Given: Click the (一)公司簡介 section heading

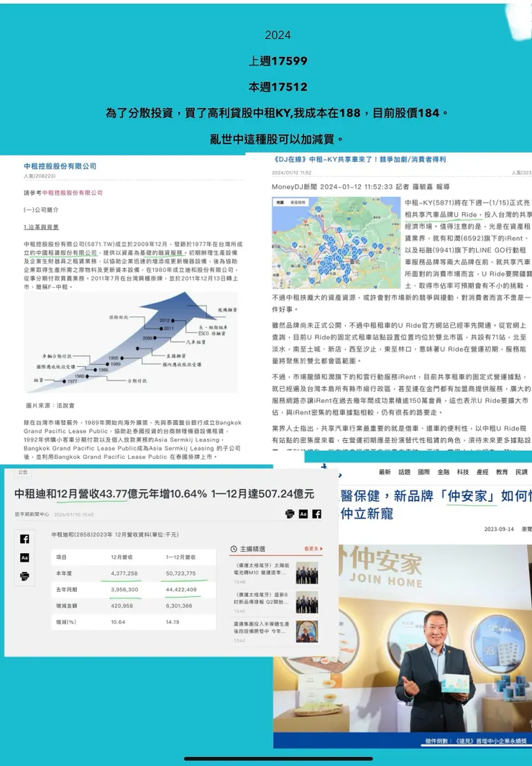Looking at the screenshot, I should [x=41, y=210].
